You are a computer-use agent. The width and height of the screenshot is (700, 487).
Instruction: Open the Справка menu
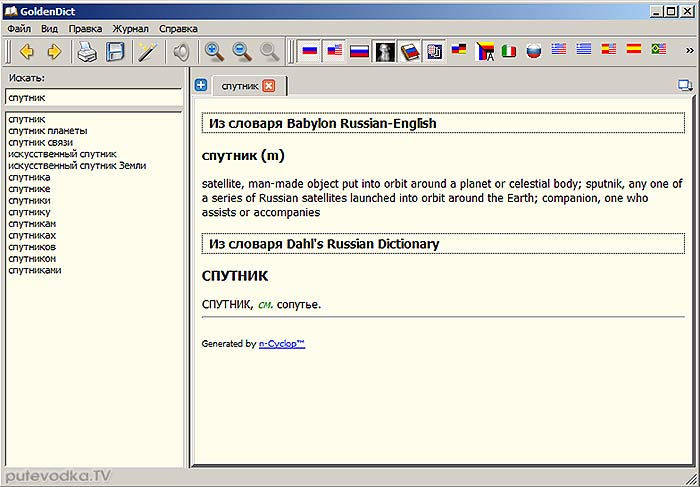pos(178,29)
